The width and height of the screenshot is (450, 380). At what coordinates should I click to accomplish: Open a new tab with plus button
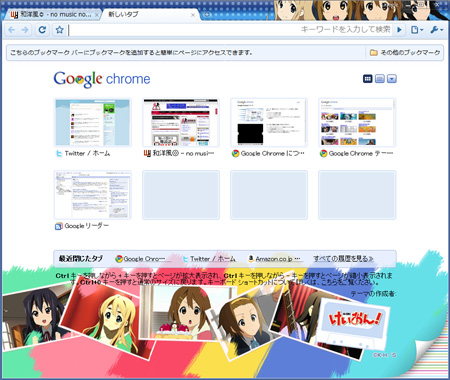(x=207, y=15)
